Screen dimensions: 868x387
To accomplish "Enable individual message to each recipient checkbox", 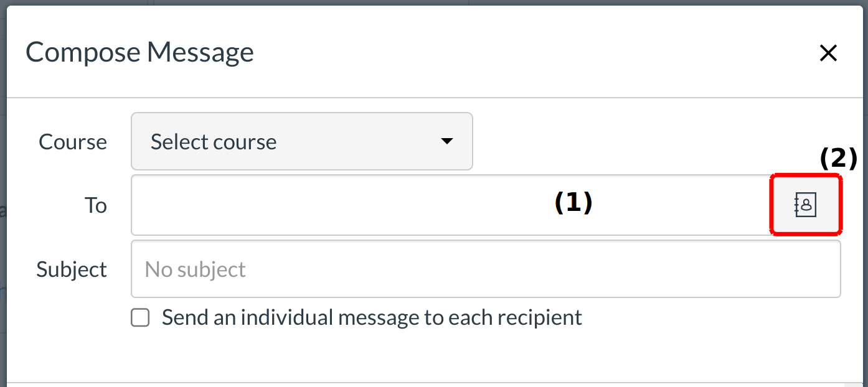I will pyautogui.click(x=140, y=318).
